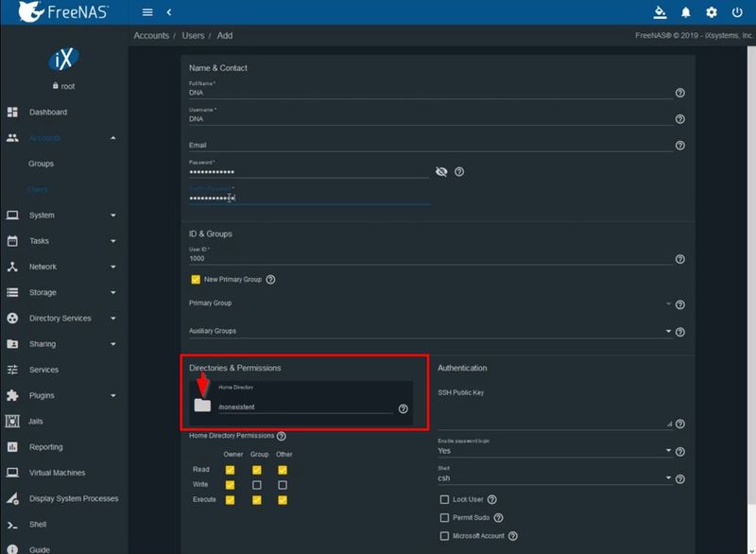Open the Home Directory folder browser icon
Image resolution: width=756 pixels, height=554 pixels.
point(200,406)
